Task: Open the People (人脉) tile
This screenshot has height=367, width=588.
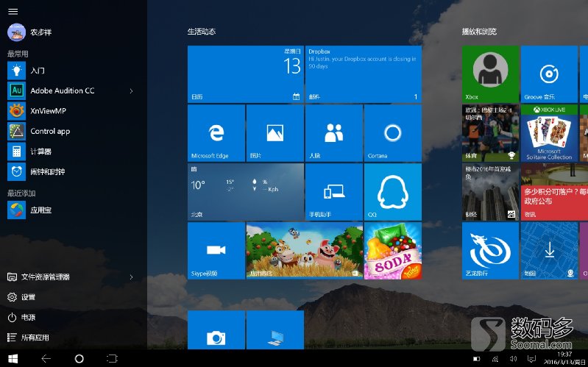Action: click(x=333, y=132)
